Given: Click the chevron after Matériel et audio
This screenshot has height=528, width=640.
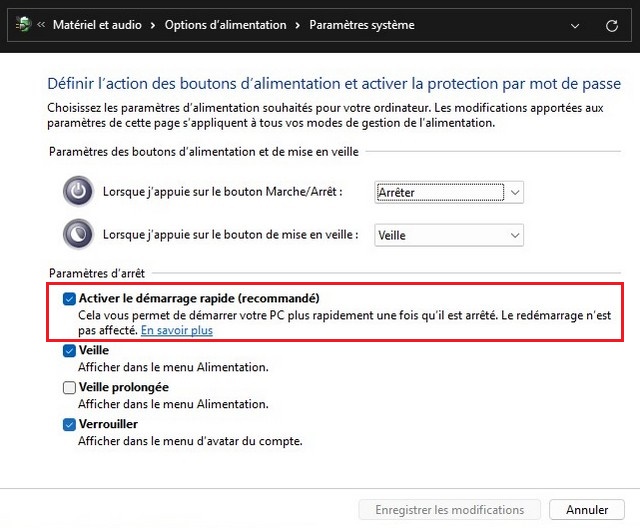Looking at the screenshot, I should coord(154,25).
